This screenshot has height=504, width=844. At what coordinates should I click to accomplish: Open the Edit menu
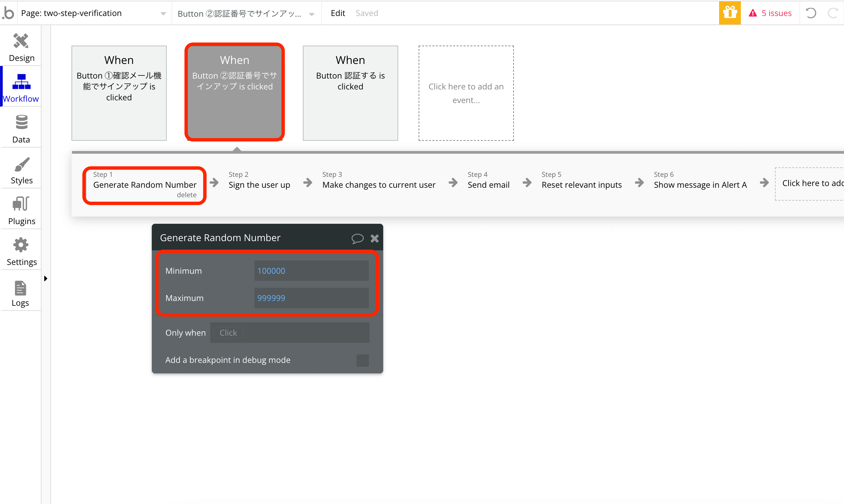coord(338,13)
